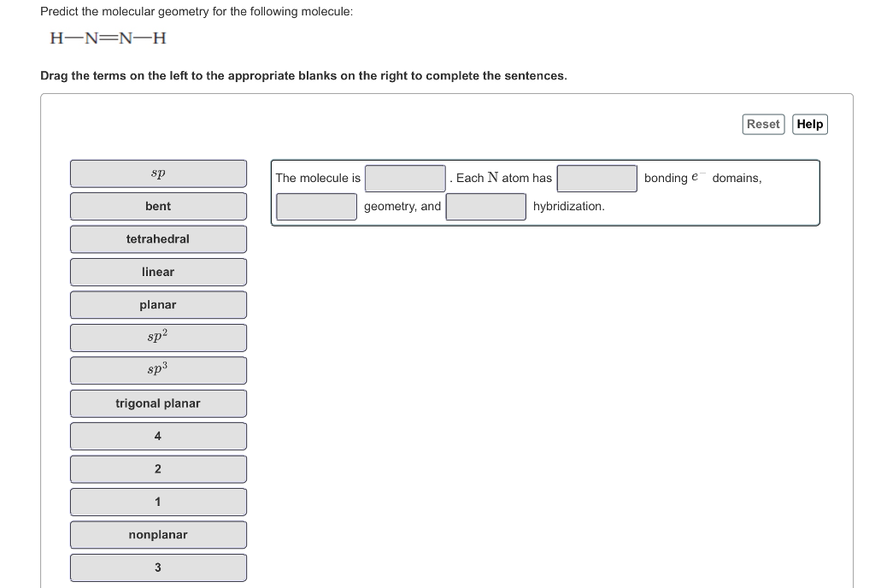The image size is (875, 588).
Task: Click the blank before 'geometry, and'
Action: coord(316,206)
